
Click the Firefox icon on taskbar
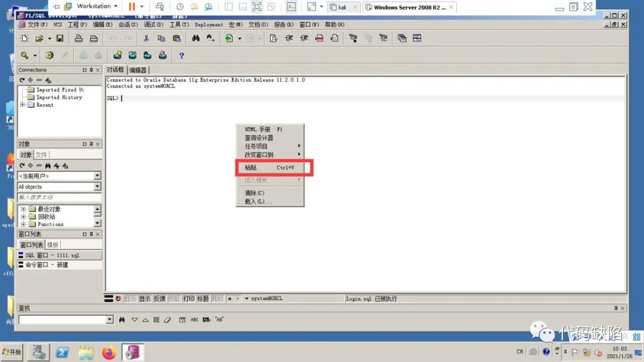click(109, 352)
